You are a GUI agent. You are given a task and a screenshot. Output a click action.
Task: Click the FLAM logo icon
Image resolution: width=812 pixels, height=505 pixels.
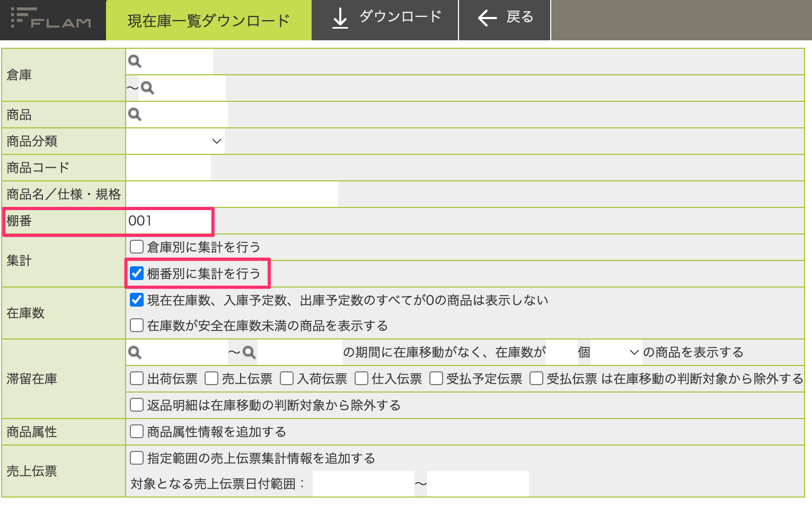(51, 19)
